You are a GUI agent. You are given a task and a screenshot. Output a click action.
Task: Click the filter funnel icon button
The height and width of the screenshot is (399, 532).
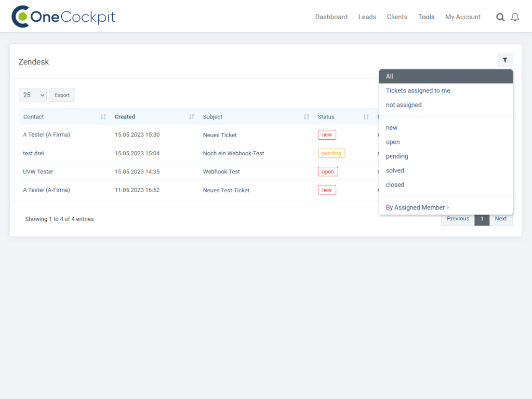(504, 60)
